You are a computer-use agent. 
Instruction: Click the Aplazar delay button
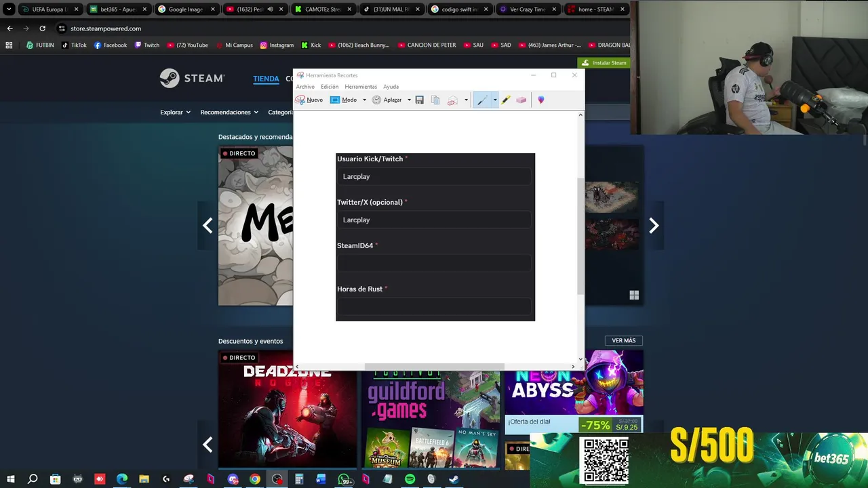[387, 100]
